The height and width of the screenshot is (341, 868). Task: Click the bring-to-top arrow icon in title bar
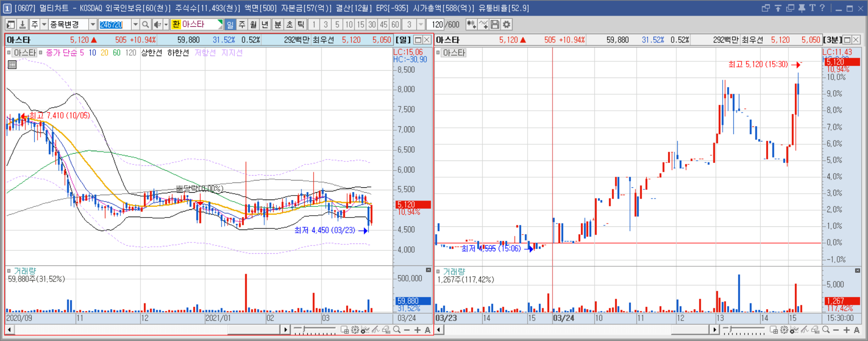[778, 8]
